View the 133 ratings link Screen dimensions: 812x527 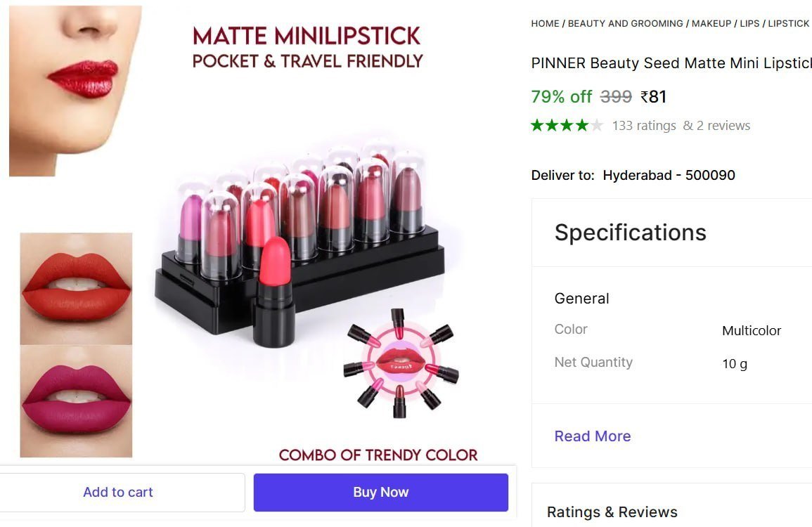tap(644, 126)
